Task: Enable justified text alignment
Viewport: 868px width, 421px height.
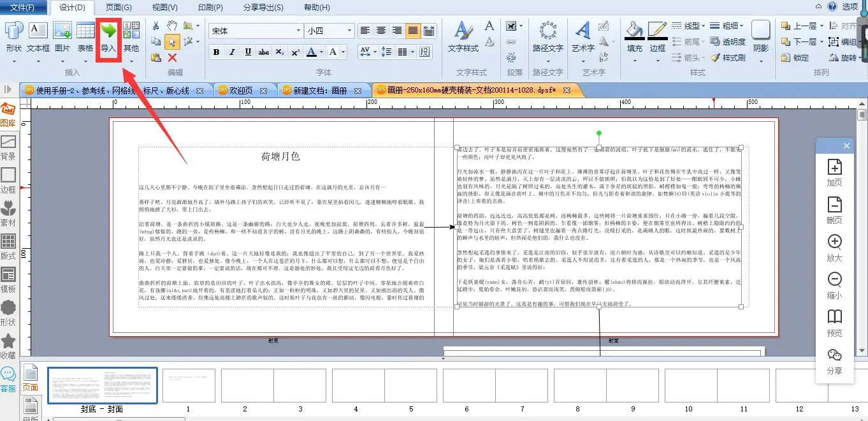Action: [x=412, y=31]
